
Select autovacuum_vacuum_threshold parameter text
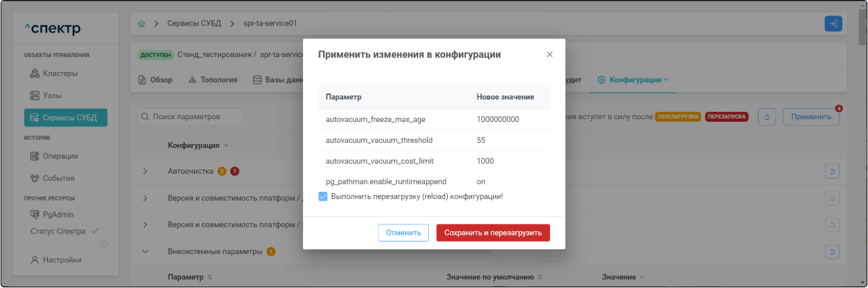point(379,140)
